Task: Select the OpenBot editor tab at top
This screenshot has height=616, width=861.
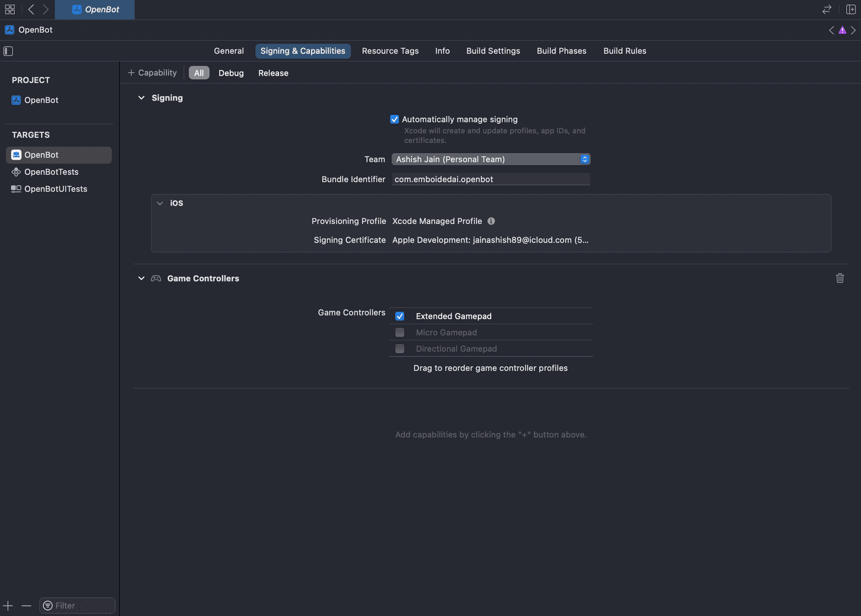Action: pos(95,10)
